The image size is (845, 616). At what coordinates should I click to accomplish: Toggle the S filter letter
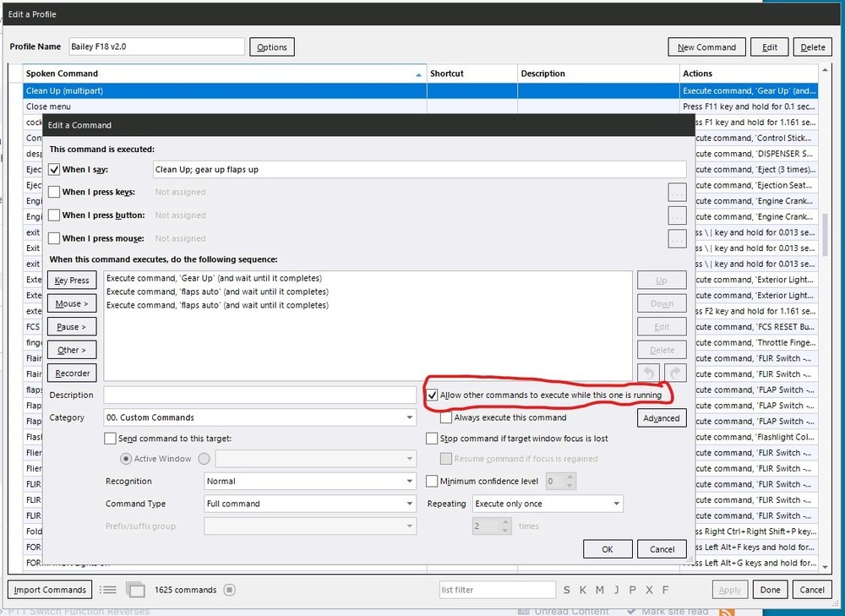pyautogui.click(x=566, y=590)
